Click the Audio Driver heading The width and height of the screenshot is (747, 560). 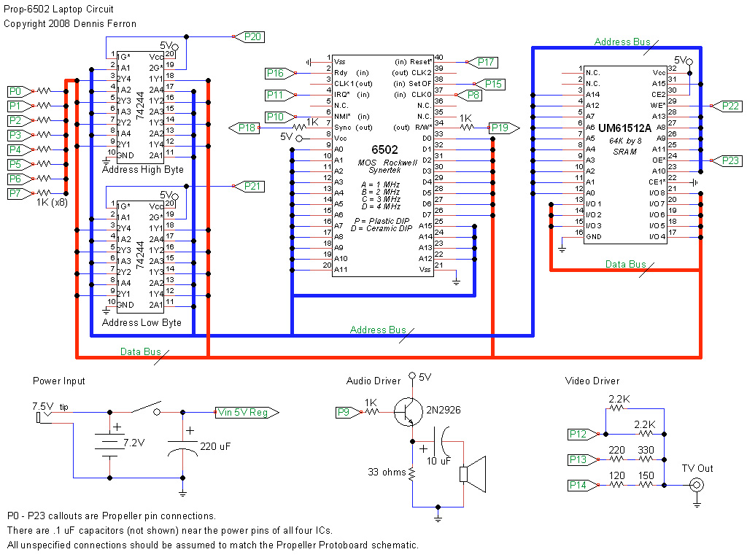373,381
